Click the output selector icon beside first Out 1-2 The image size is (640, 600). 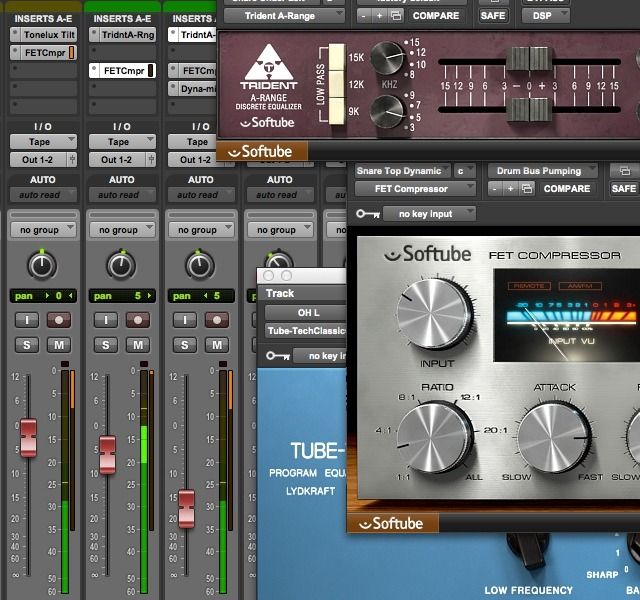(72, 160)
